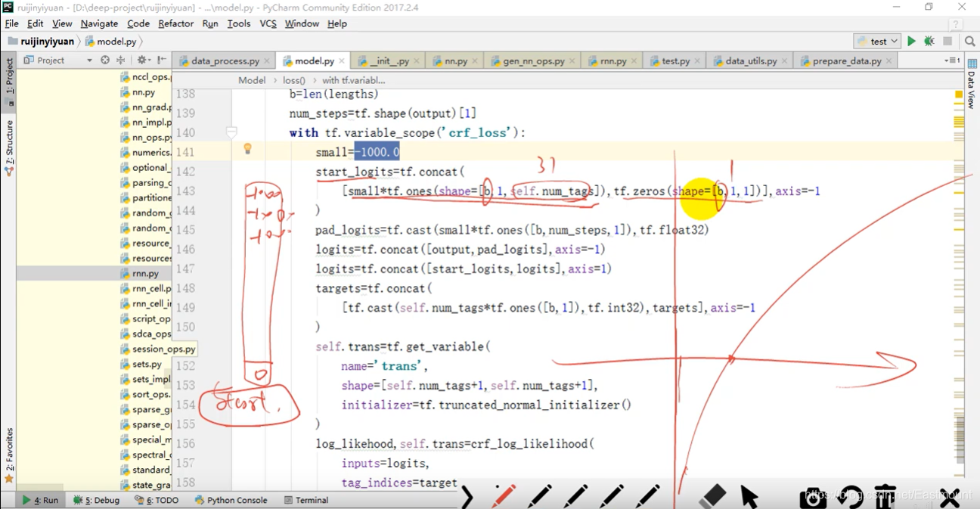
Task: Start debugging with the green bug icon
Action: click(929, 42)
